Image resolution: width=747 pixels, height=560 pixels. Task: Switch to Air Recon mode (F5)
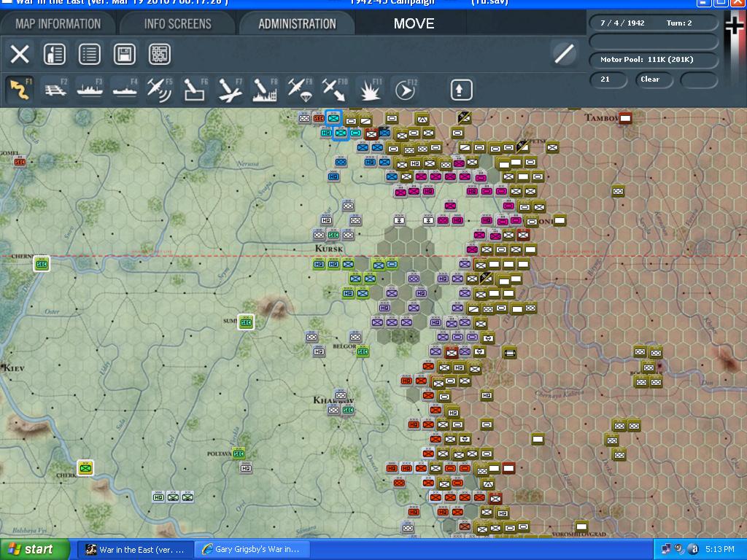160,90
